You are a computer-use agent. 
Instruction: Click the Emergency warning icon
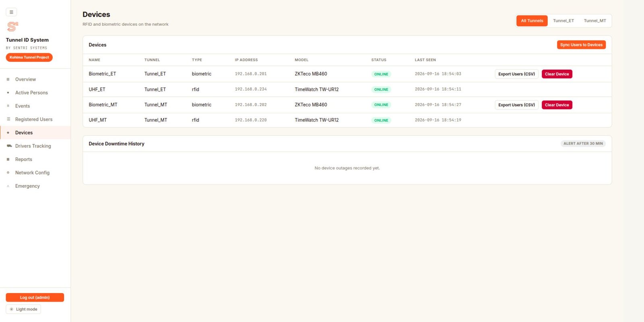8,186
